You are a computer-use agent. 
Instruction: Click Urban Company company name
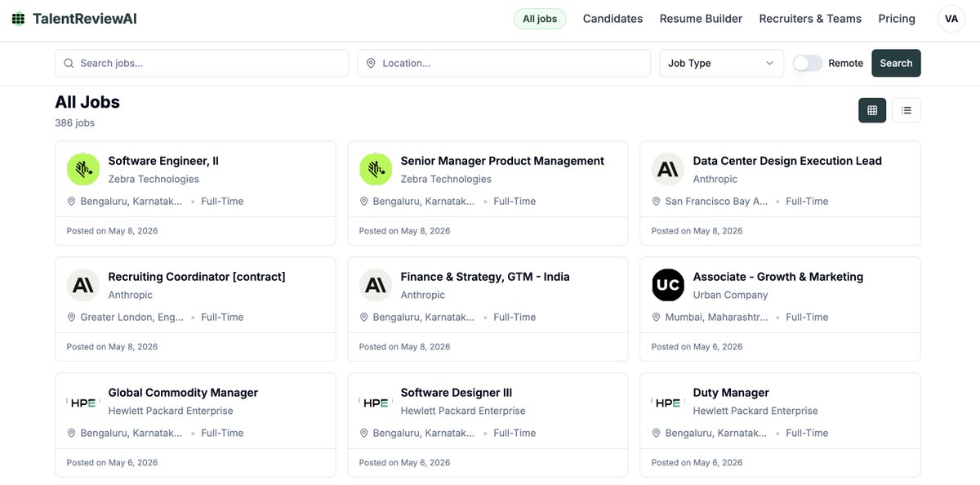[731, 295]
